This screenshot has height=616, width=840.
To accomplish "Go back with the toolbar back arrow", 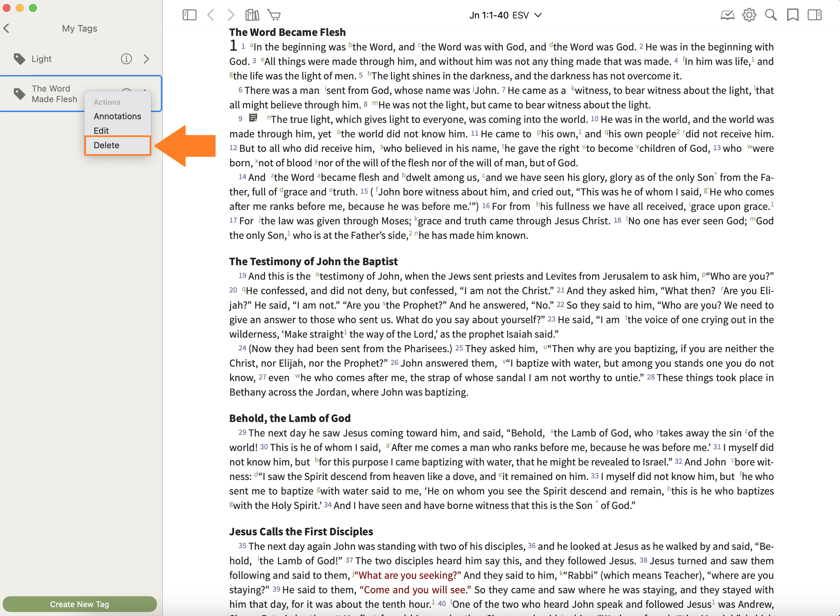I will pyautogui.click(x=211, y=15).
